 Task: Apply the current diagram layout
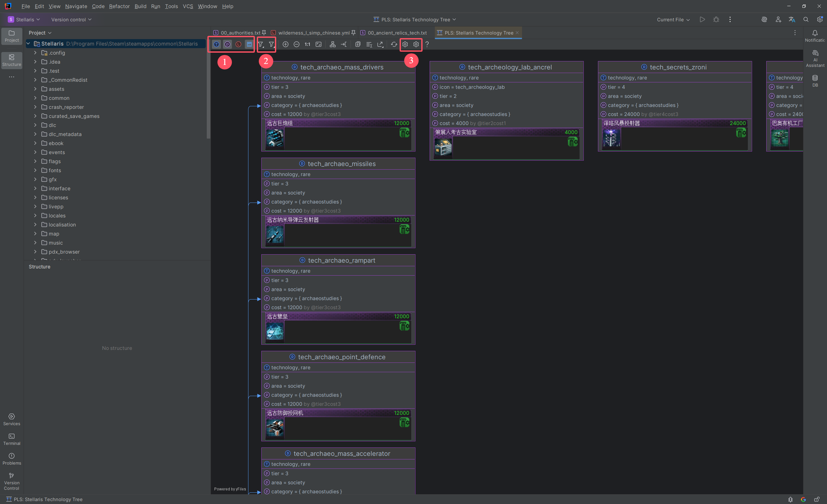coord(333,44)
